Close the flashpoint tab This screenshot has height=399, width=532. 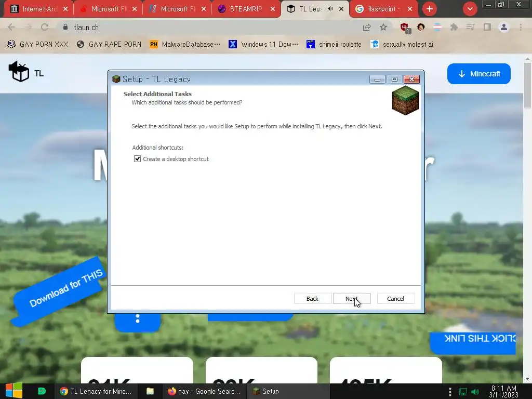(x=410, y=9)
